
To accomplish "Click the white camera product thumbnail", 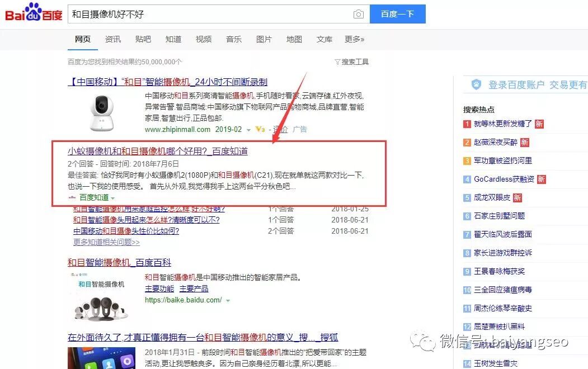I will pos(102,113).
